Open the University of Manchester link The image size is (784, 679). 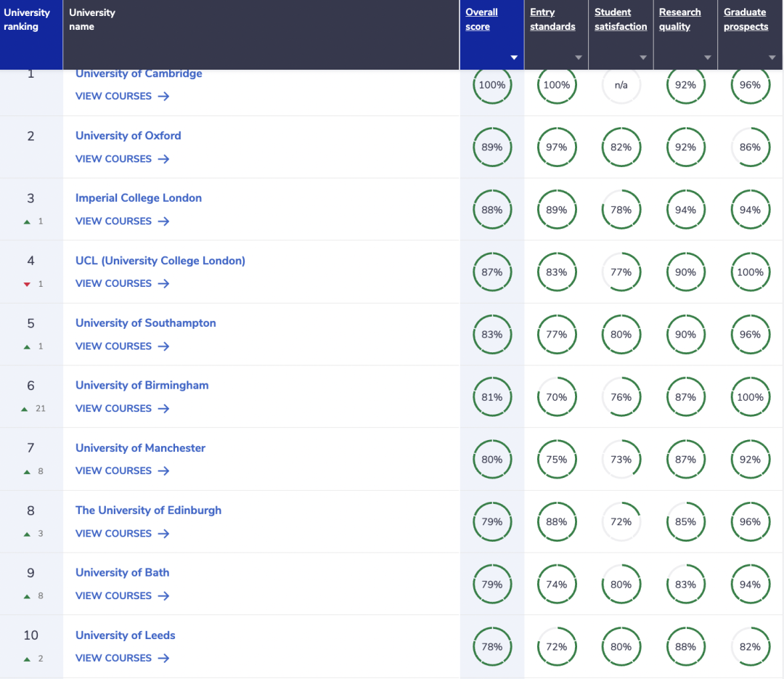(140, 448)
